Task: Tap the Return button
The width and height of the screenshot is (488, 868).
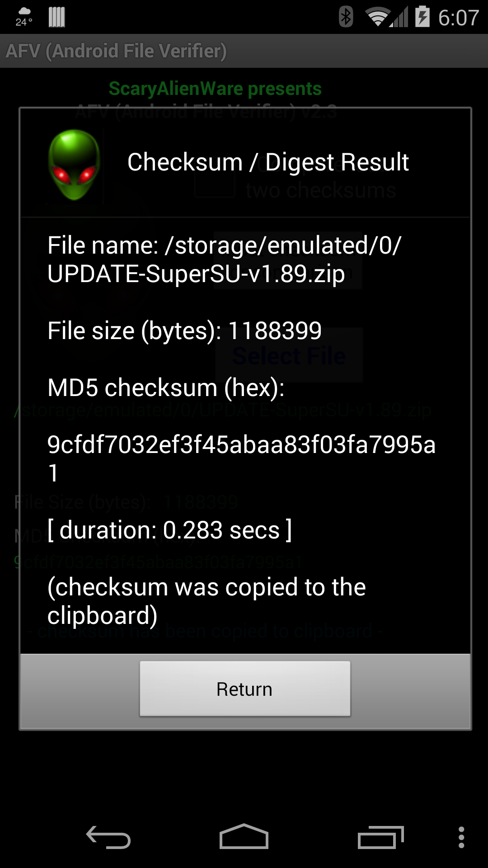Action: (245, 689)
